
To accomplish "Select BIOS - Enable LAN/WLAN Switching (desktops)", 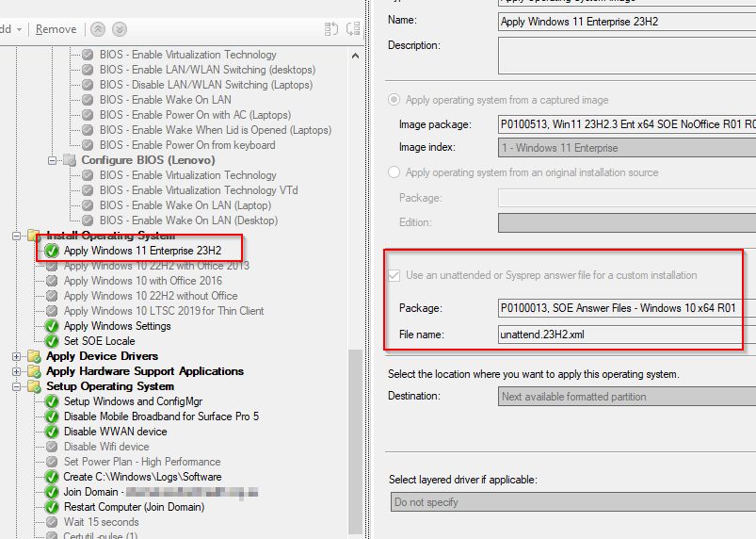I will click(207, 70).
